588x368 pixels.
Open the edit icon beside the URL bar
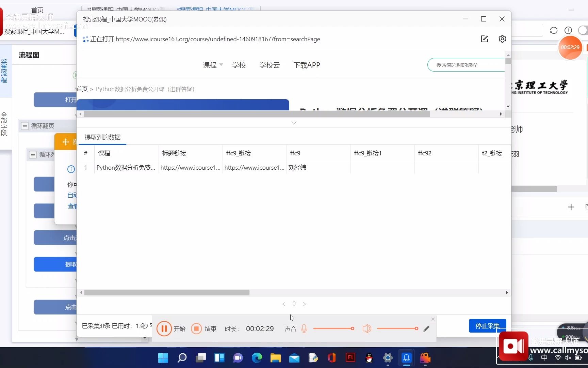point(485,39)
